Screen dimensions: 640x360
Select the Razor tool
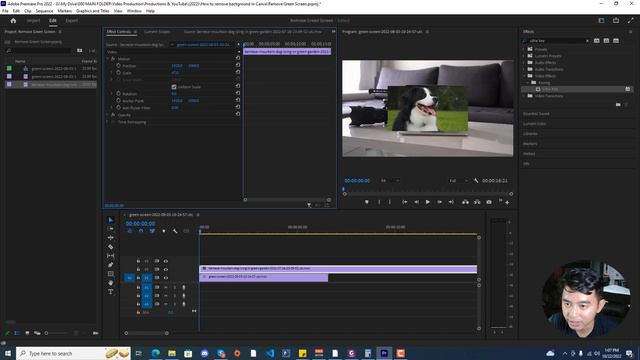[x=111, y=247]
